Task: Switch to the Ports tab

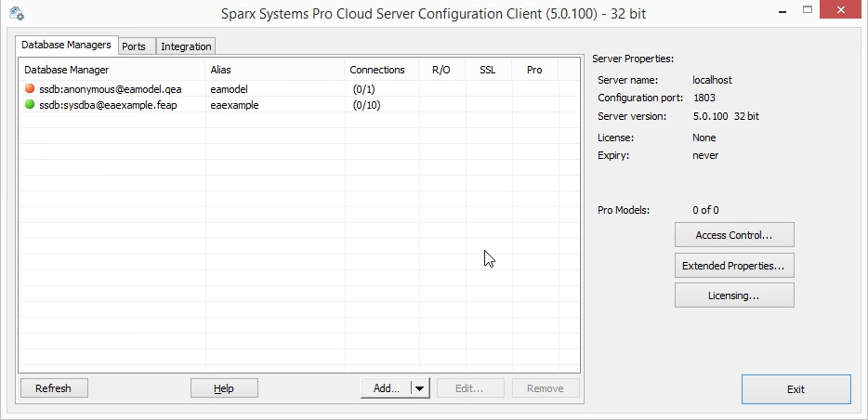Action: coord(133,46)
